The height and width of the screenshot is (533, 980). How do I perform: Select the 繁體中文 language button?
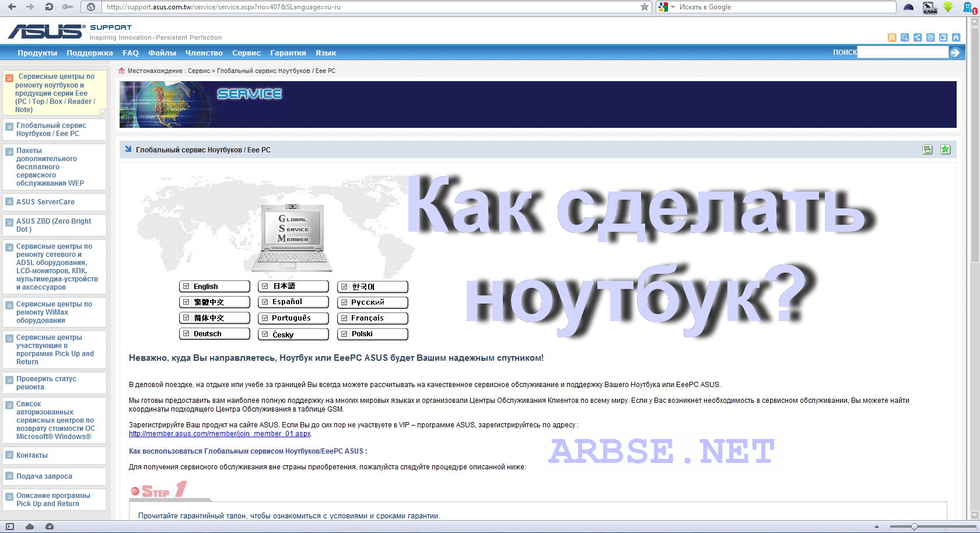click(215, 302)
